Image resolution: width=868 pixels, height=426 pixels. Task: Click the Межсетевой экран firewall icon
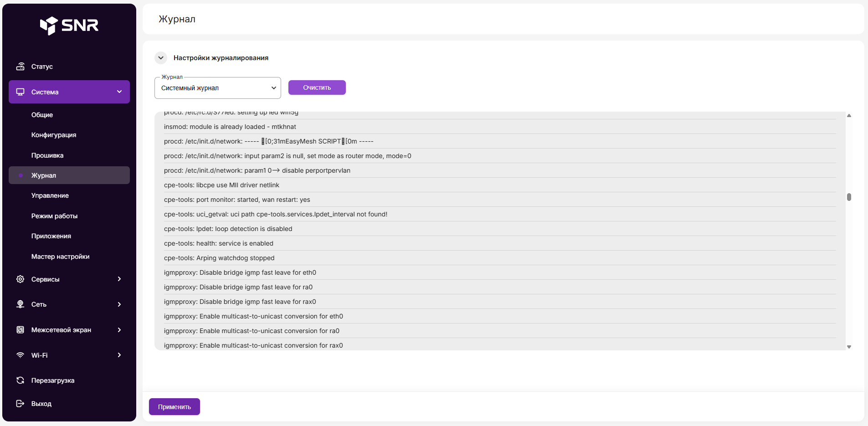click(21, 330)
